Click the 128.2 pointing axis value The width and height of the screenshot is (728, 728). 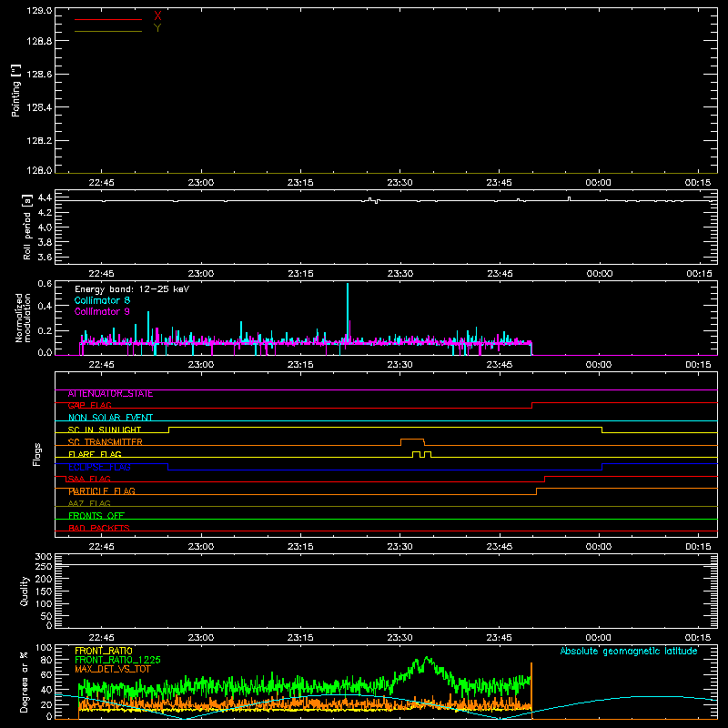[x=39, y=141]
